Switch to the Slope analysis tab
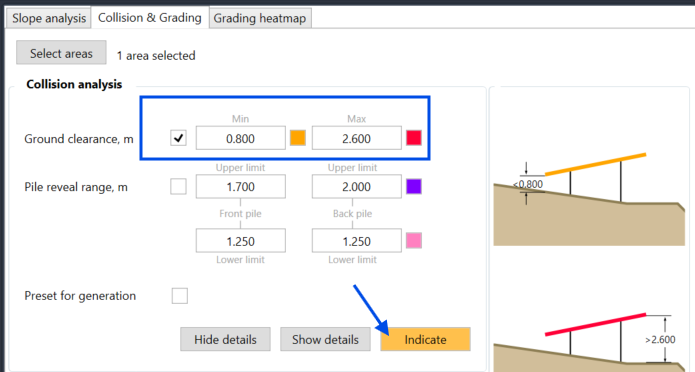This screenshot has width=695, height=372. pos(48,18)
